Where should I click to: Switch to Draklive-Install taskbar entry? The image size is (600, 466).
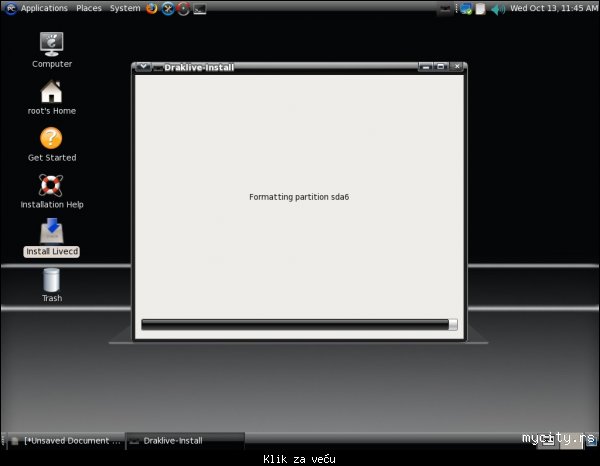[185, 441]
